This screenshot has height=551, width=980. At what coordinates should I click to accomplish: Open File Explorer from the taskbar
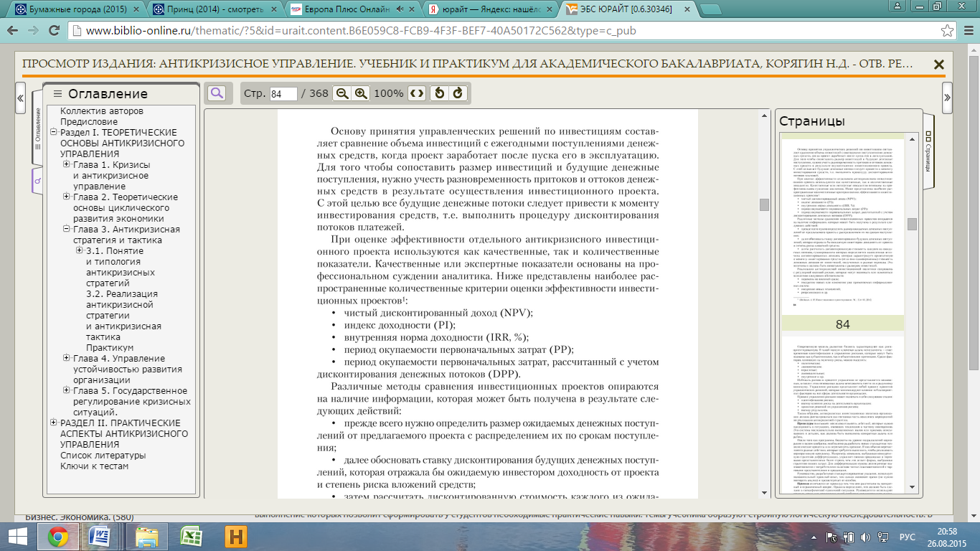click(147, 537)
